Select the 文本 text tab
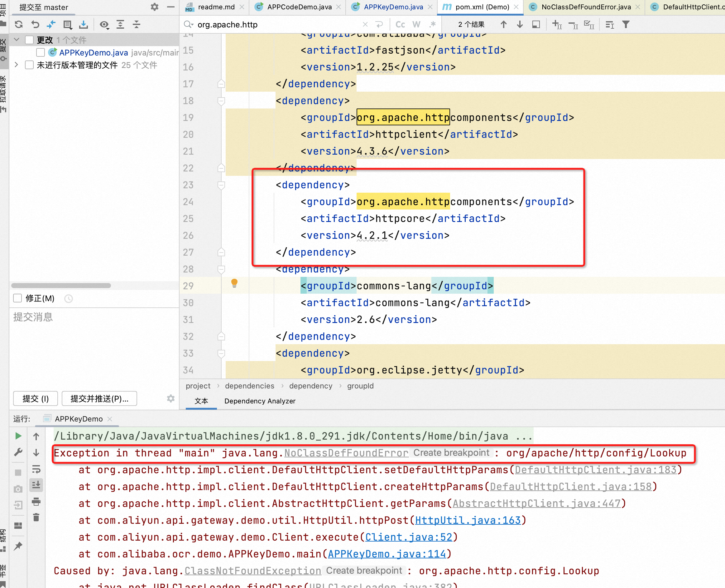725x588 pixels. pyautogui.click(x=201, y=401)
